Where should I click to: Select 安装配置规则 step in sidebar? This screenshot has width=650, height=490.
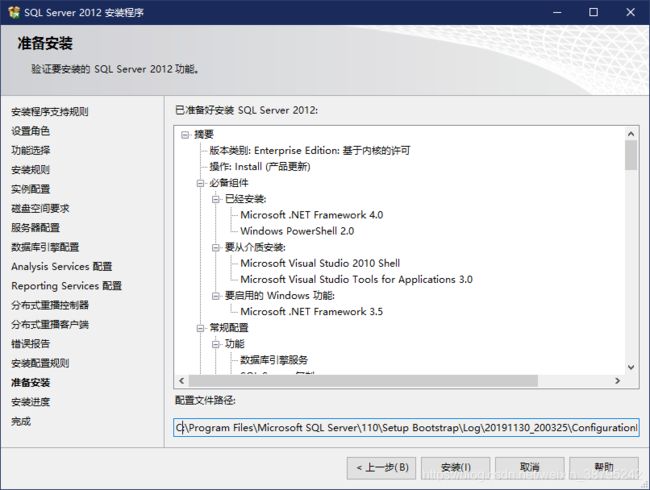pyautogui.click(x=40, y=363)
